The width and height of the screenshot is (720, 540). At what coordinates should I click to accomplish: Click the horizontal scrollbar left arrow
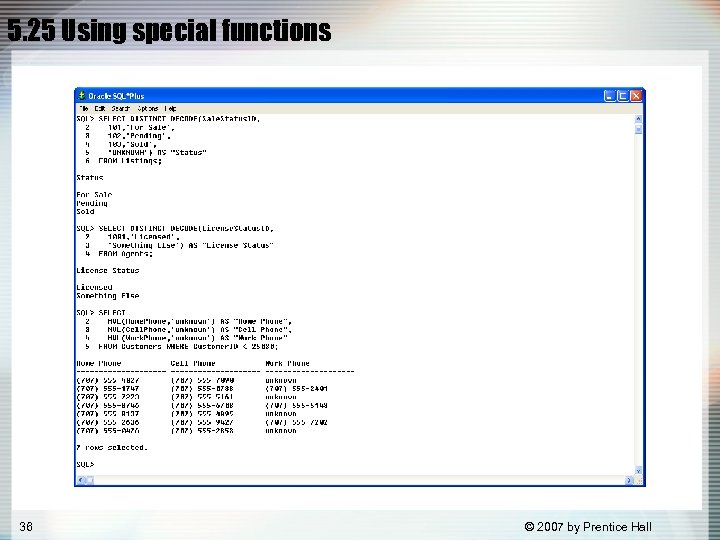pos(81,480)
